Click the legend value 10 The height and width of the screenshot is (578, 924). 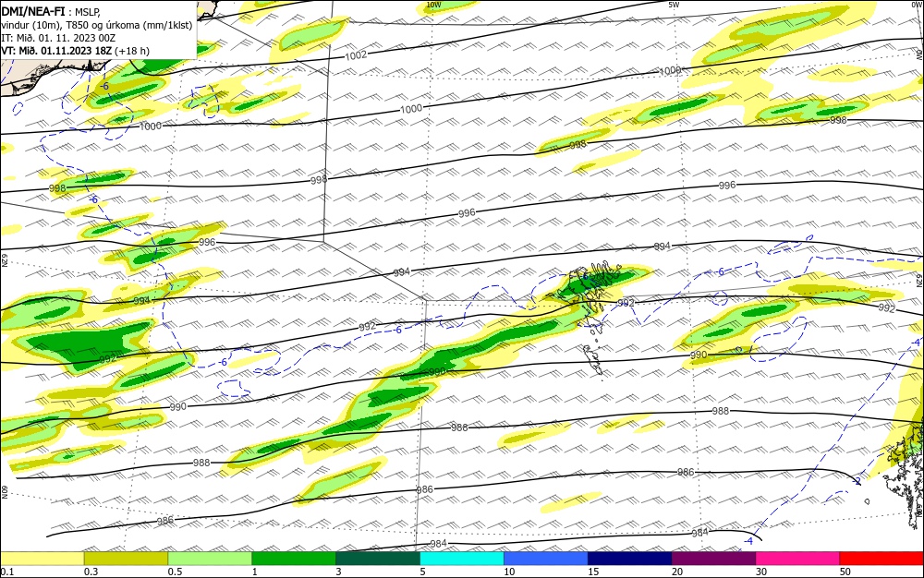tap(509, 572)
